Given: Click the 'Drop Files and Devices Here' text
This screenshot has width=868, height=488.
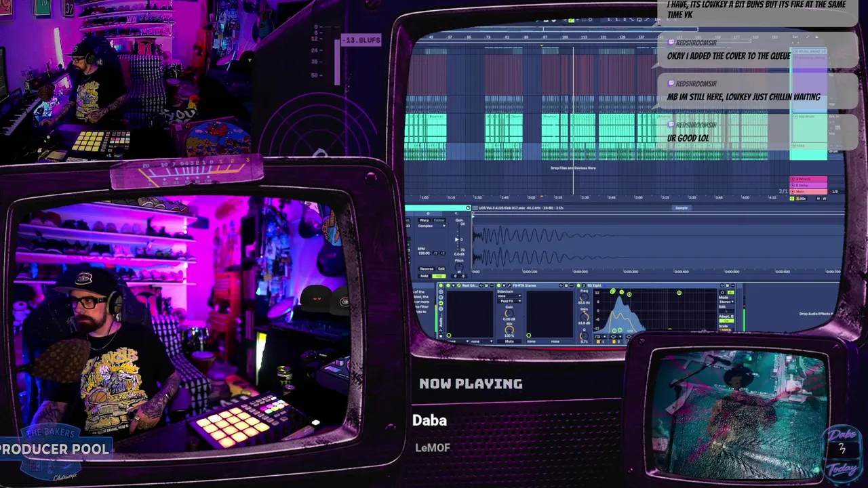Looking at the screenshot, I should [572, 167].
